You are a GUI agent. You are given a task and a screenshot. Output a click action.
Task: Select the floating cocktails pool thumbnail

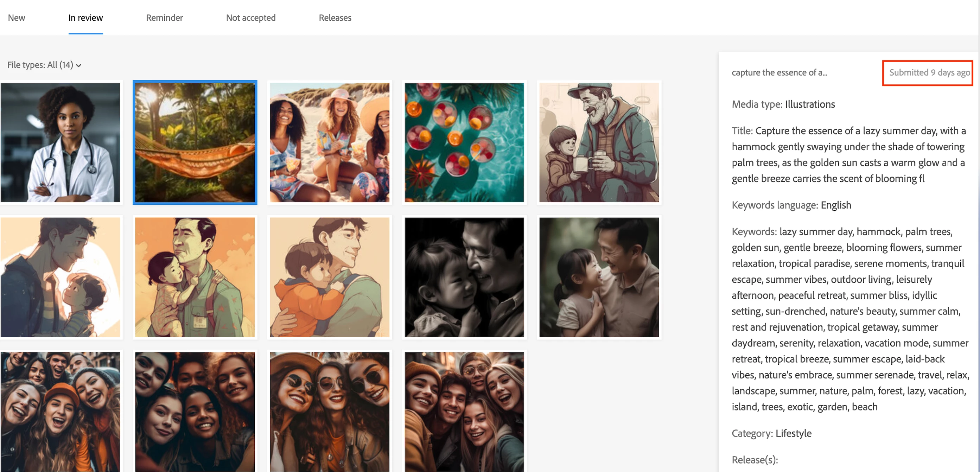point(464,142)
